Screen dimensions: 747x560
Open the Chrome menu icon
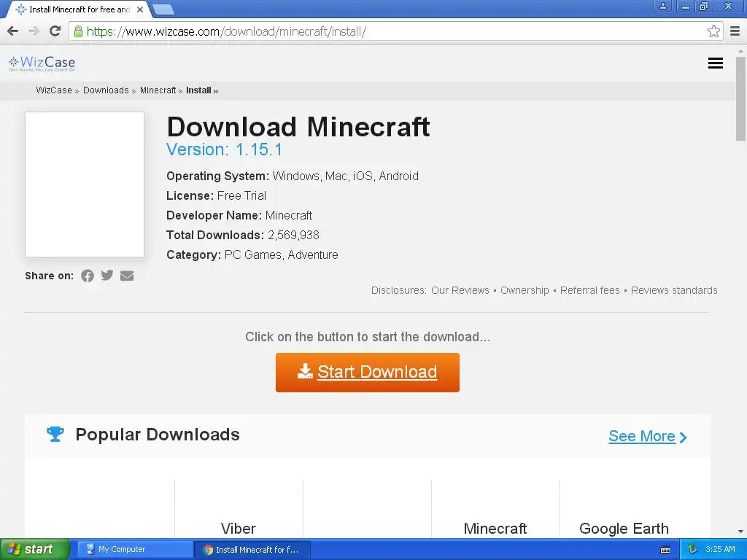735,31
